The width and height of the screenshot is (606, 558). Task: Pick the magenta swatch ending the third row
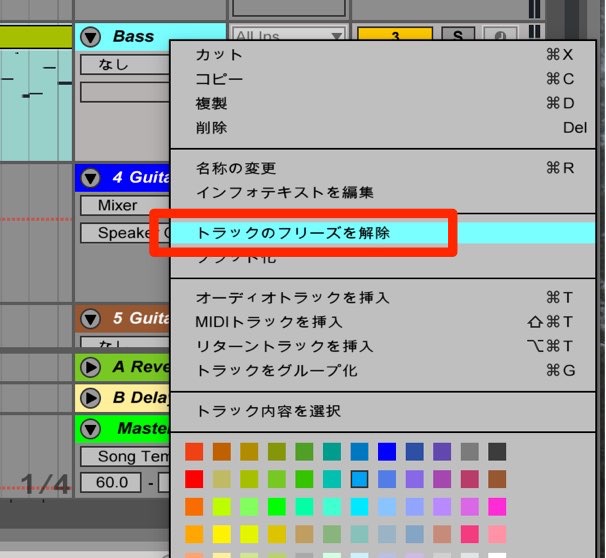(497, 507)
